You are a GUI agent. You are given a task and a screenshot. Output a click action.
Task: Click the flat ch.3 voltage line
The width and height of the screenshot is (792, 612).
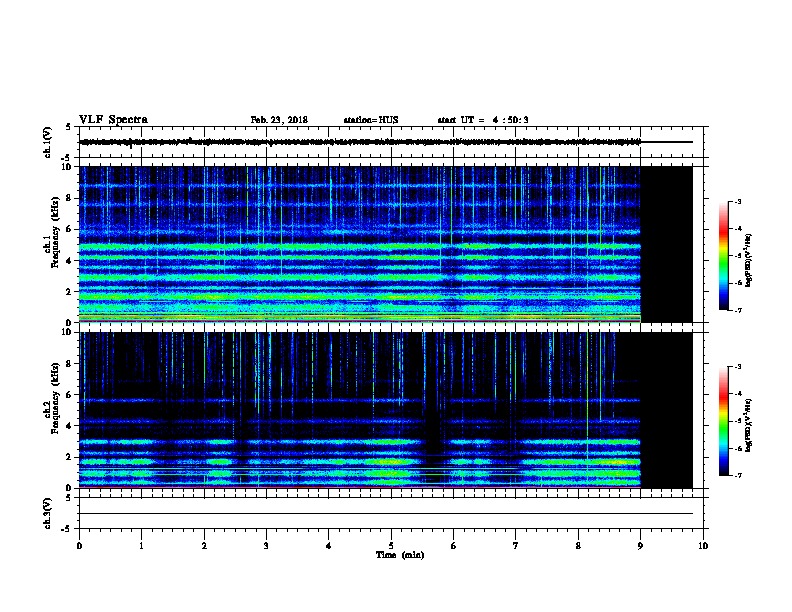pos(386,514)
